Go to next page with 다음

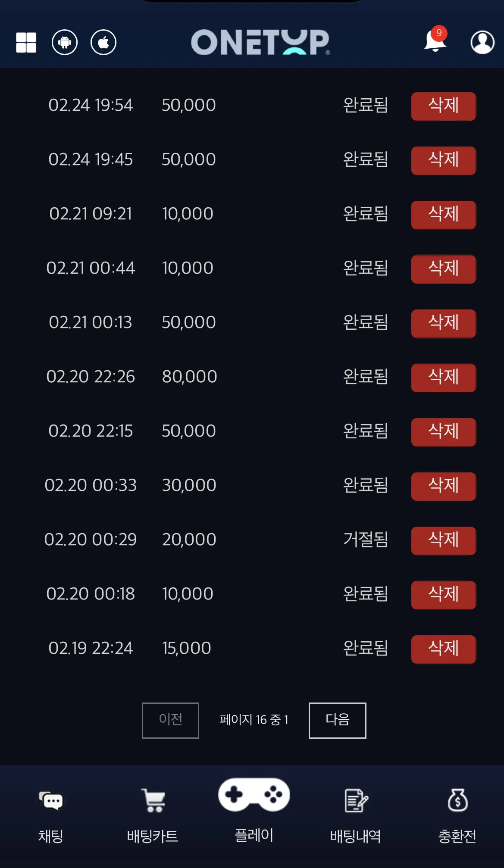click(x=338, y=720)
